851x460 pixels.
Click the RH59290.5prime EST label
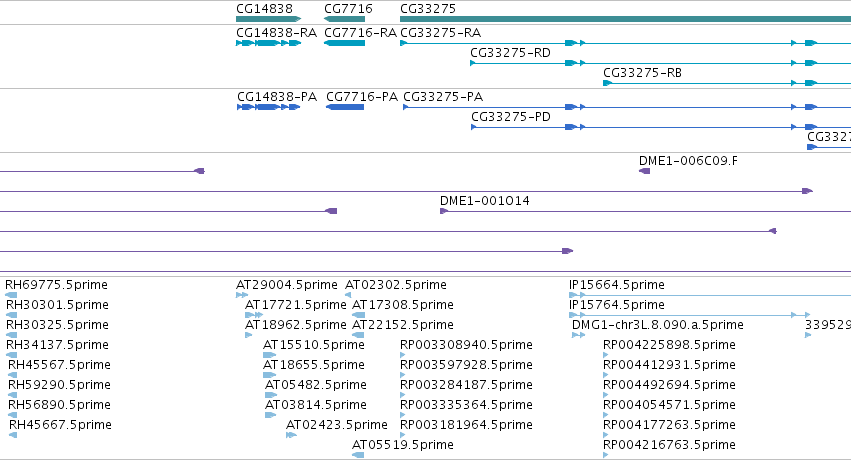59,385
